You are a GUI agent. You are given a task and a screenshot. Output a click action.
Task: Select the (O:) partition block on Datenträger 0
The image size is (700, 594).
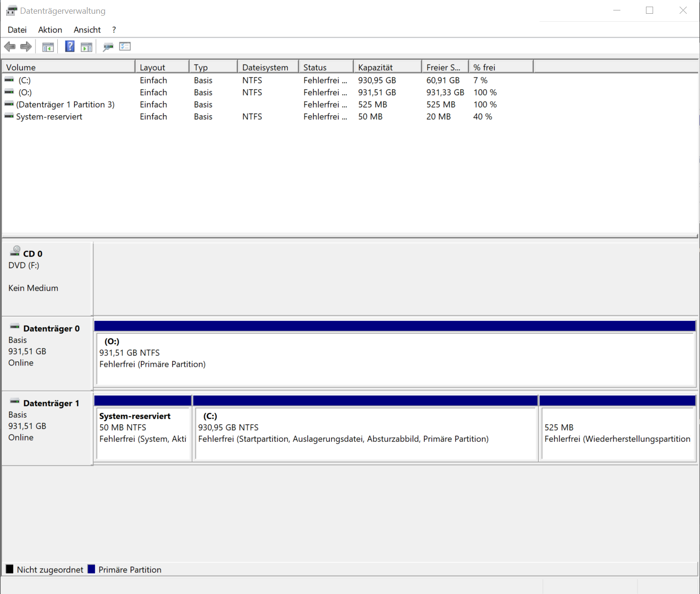pos(395,353)
